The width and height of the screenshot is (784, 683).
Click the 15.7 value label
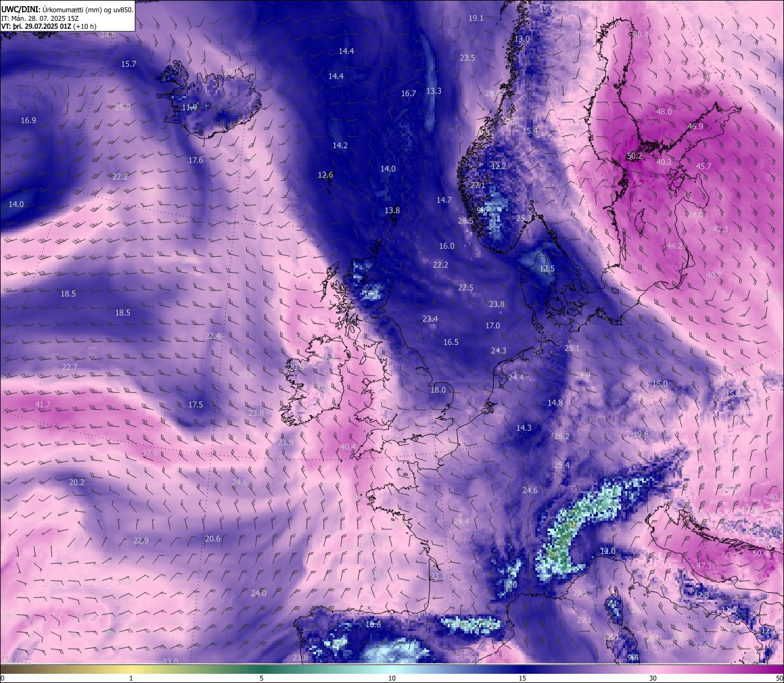tap(129, 64)
